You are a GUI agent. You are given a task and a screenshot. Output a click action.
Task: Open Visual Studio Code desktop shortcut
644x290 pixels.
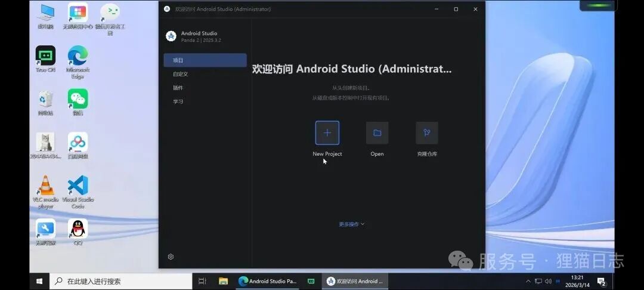78,192
